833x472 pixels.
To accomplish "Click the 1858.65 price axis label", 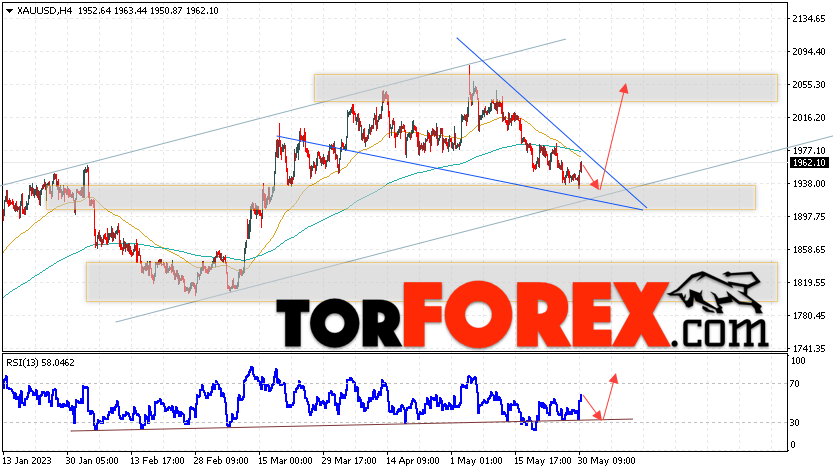I will coord(809,250).
